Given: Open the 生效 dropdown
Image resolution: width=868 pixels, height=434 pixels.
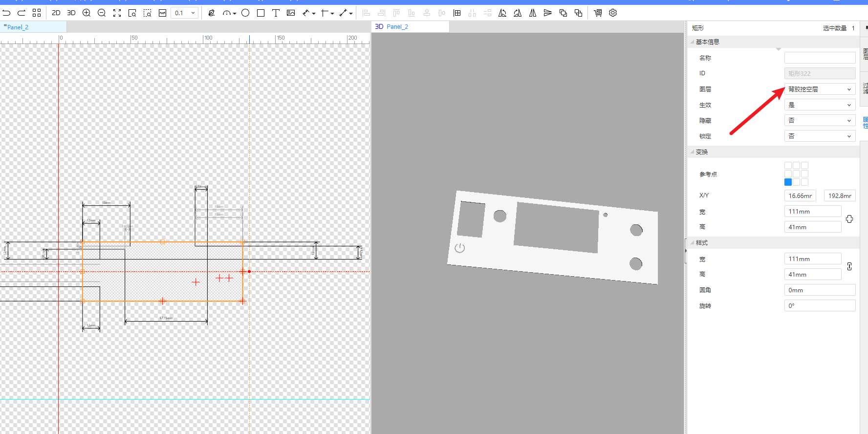Looking at the screenshot, I should 820,105.
